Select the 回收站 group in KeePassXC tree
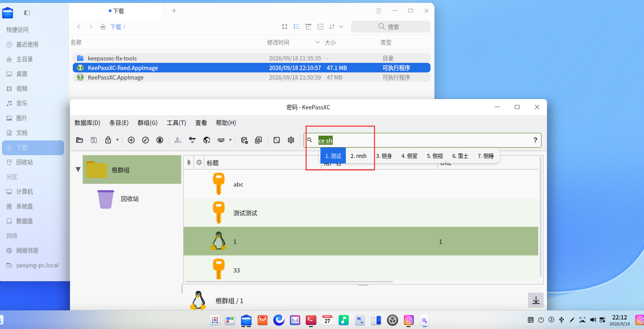Viewport: 644px width, 329px height. click(x=130, y=199)
